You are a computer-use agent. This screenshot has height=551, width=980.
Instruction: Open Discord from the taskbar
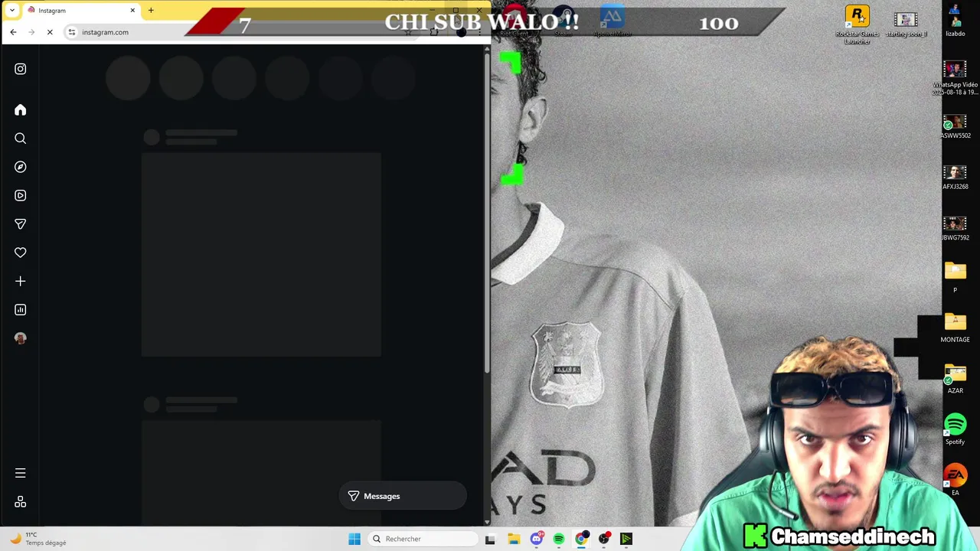(x=537, y=539)
